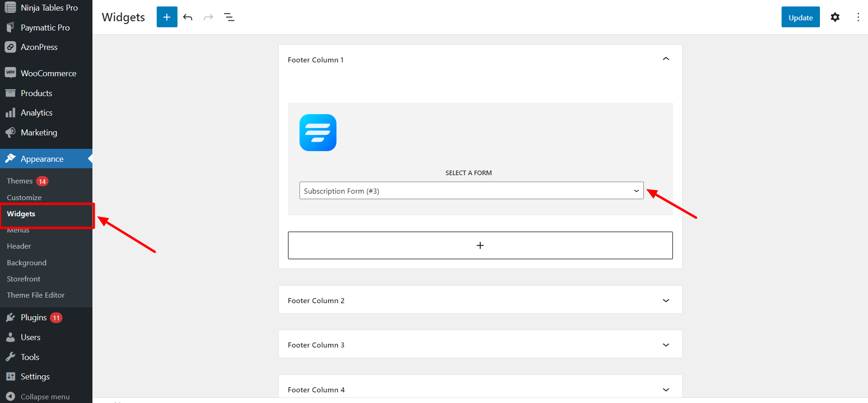Expand the Footer Column 2 panel
Viewport: 868px width, 403px height.
(x=666, y=300)
